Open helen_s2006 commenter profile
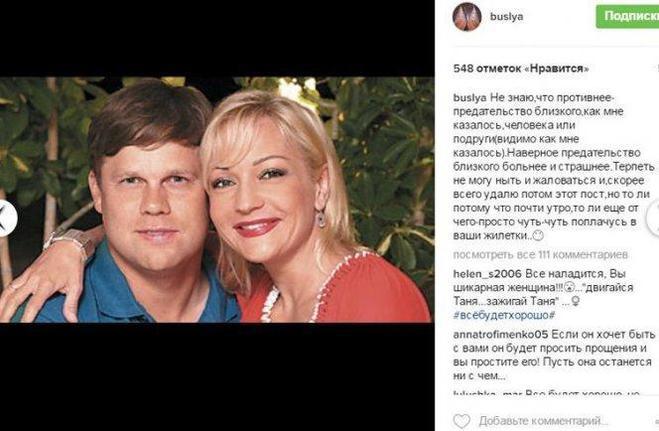This screenshot has width=659, height=431. 487,274
